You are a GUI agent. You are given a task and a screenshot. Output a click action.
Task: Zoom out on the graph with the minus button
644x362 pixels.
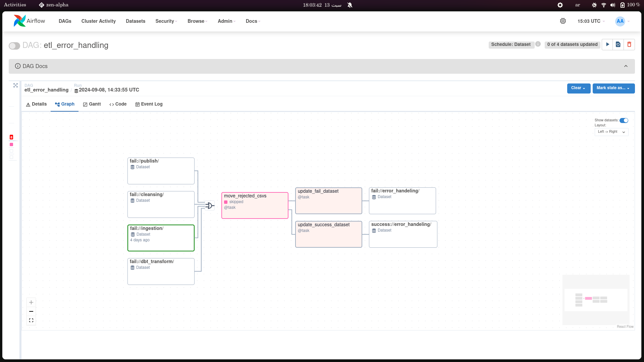[31, 311]
